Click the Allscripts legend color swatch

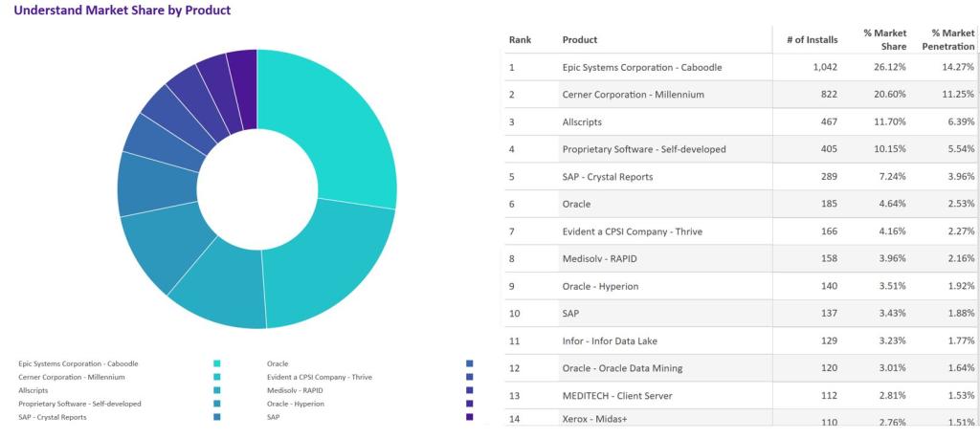point(217,390)
